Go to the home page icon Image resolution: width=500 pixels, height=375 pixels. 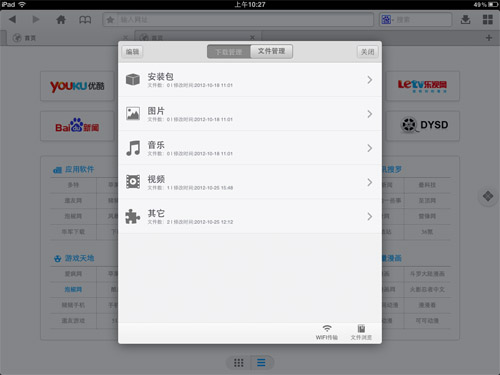[61, 20]
